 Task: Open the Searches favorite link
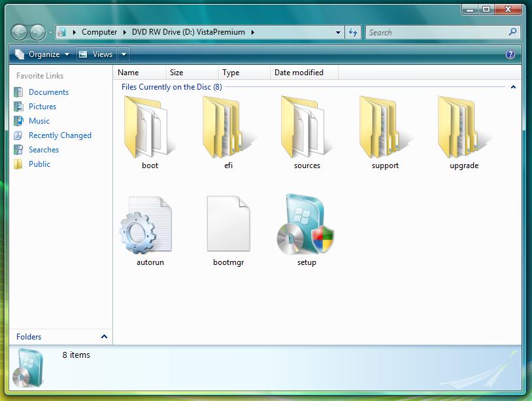click(x=44, y=150)
